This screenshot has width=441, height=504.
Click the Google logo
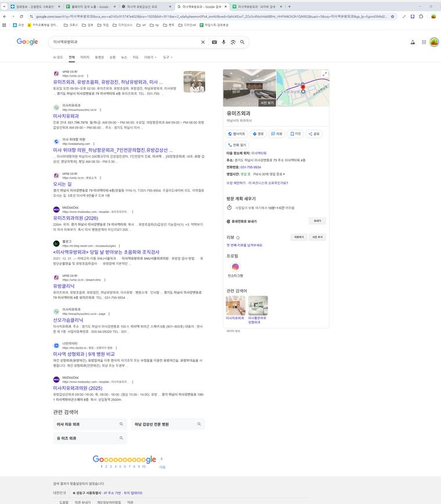tap(27, 42)
